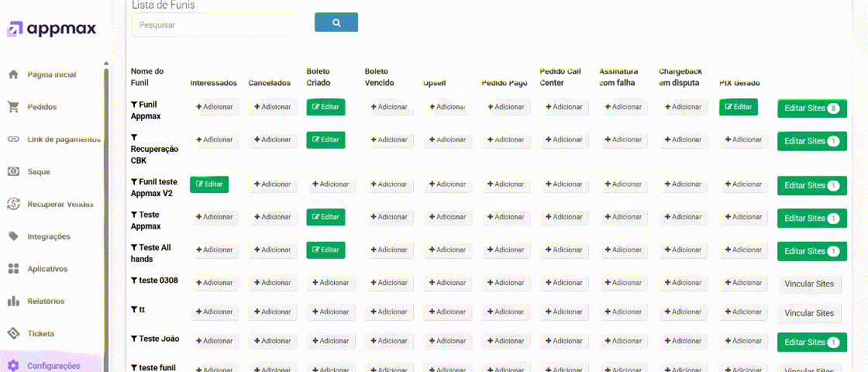Viewport: 868px width, 372px height.
Task: Click the Integrações tag icon
Action: click(x=13, y=236)
